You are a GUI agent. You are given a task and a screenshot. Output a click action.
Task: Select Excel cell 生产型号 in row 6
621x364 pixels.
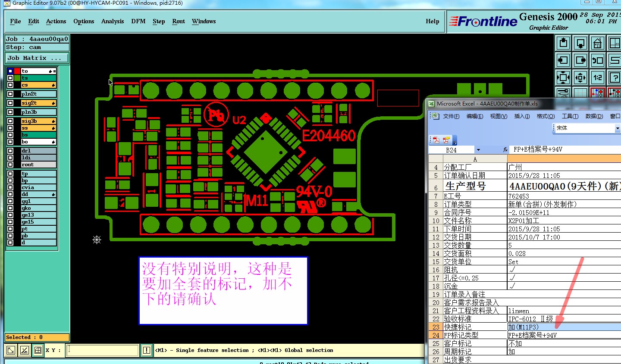[x=475, y=186]
